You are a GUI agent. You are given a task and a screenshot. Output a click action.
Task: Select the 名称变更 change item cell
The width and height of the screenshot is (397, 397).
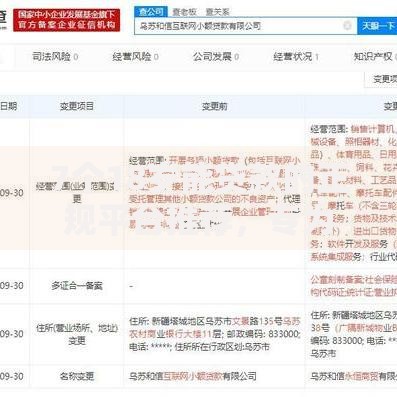(x=77, y=376)
